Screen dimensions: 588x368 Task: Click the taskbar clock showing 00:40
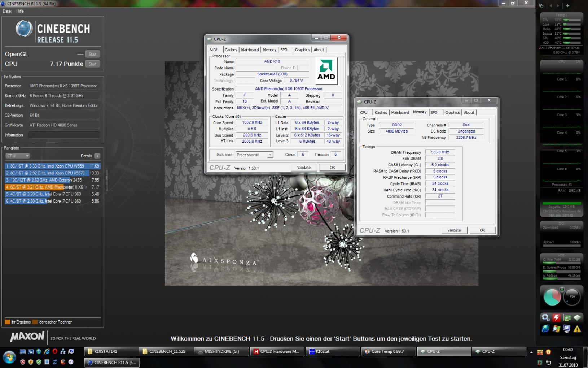(x=568, y=350)
